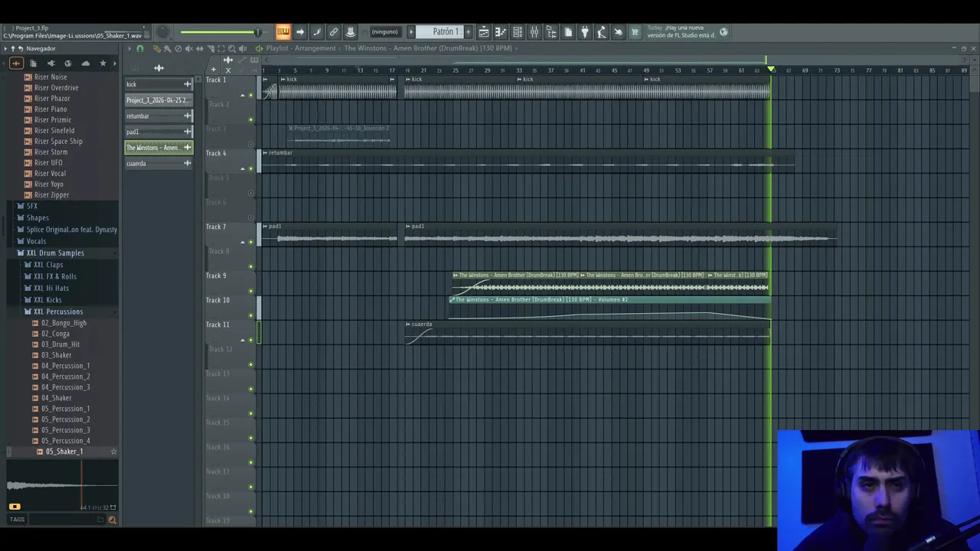The image size is (980, 551).
Task: Select the zoom tool in playlist
Action: point(232,48)
